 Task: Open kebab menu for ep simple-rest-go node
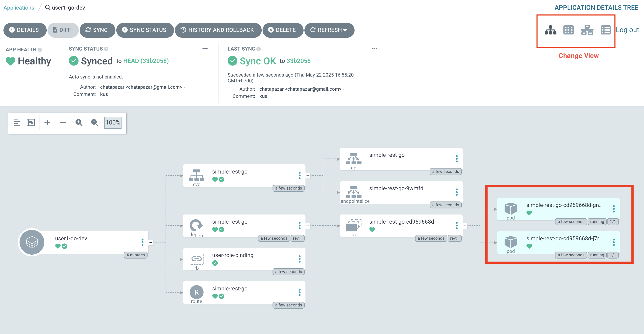457,159
